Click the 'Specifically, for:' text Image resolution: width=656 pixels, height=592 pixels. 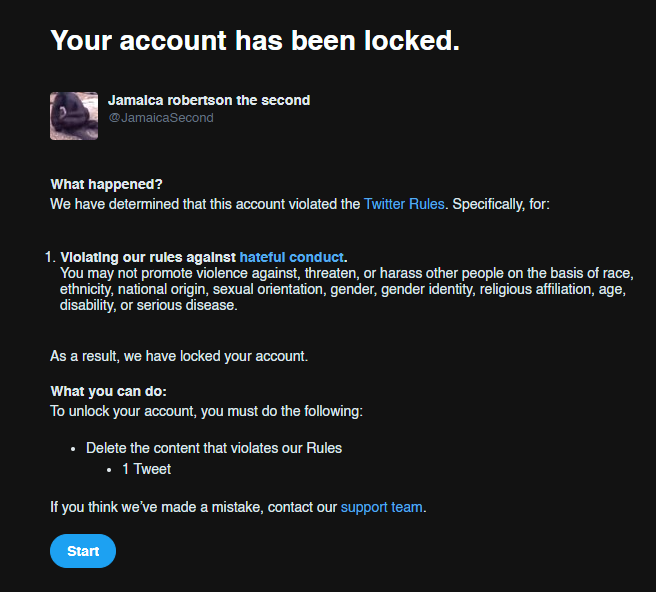coord(501,204)
